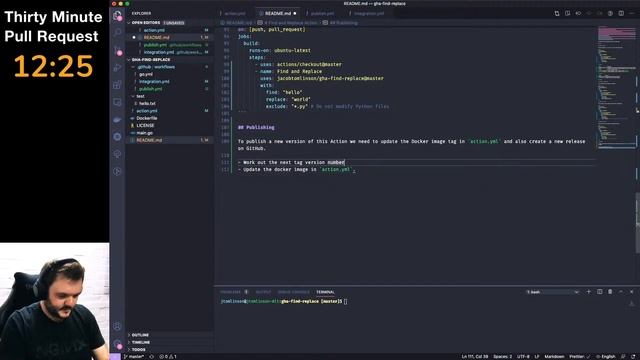Add a new terminal with plus icon

pos(589,292)
